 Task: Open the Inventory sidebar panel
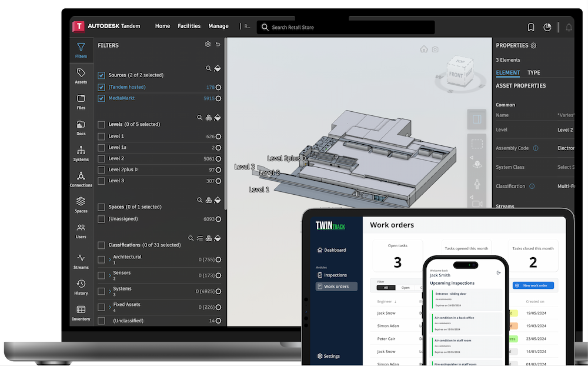click(81, 313)
